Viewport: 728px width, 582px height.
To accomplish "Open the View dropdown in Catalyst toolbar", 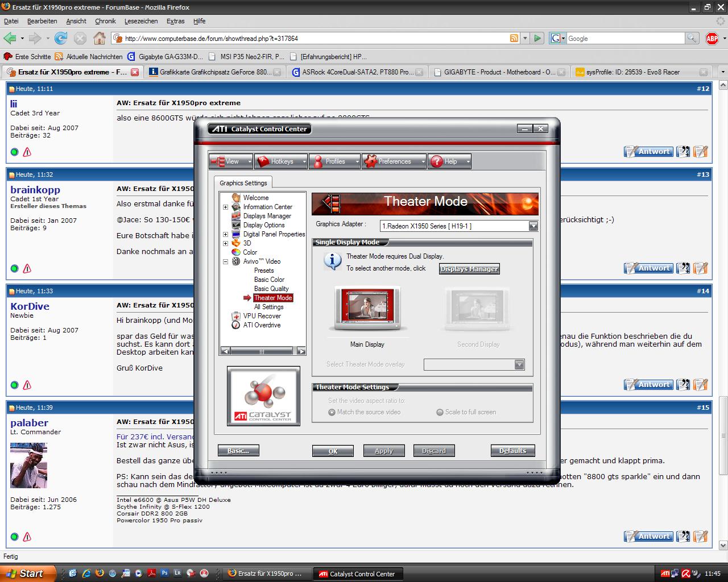I will coord(231,161).
